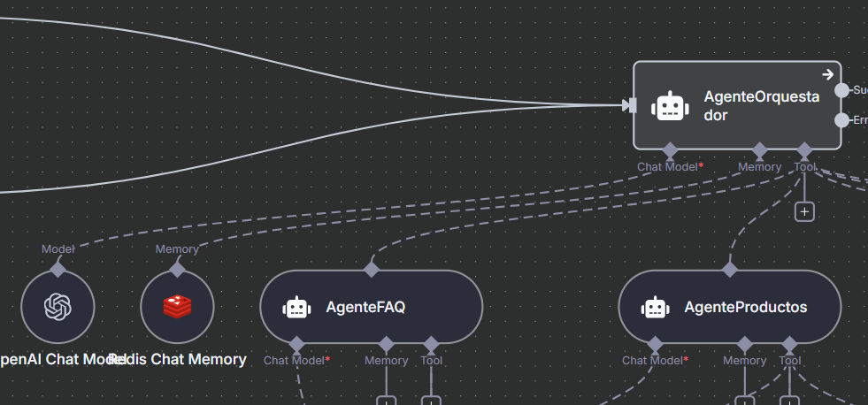Select the AgenteOrquestador node title text
The height and width of the screenshot is (405, 868).
pos(761,106)
